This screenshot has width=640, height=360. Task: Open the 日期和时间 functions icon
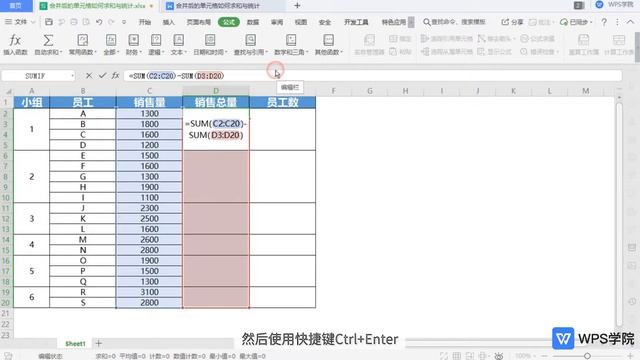pyautogui.click(x=210, y=40)
